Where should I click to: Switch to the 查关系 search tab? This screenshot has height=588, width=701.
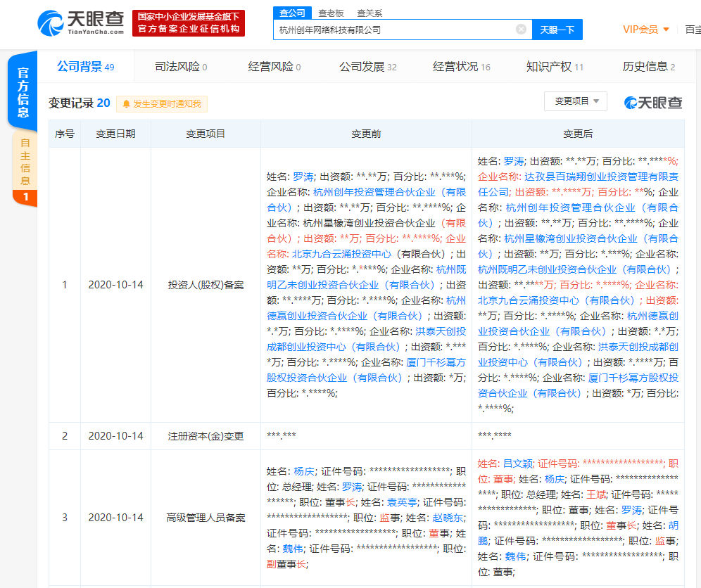click(x=370, y=13)
